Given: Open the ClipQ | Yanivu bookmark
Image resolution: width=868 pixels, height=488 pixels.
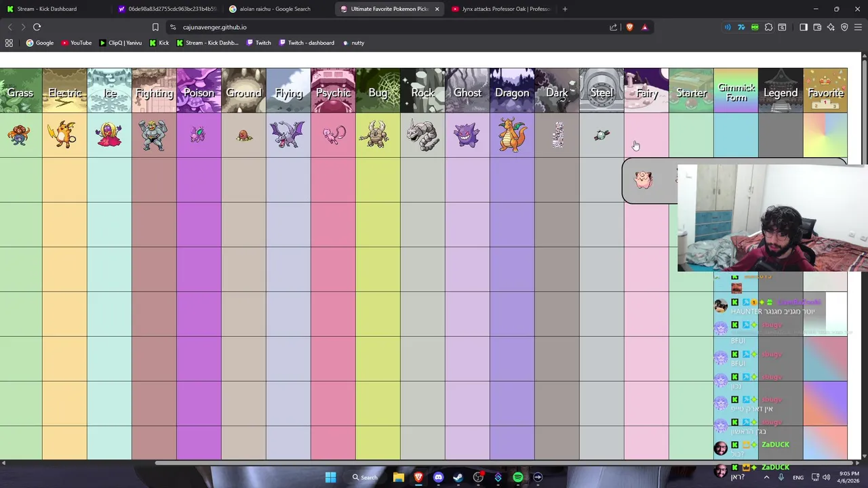Looking at the screenshot, I should [x=121, y=43].
